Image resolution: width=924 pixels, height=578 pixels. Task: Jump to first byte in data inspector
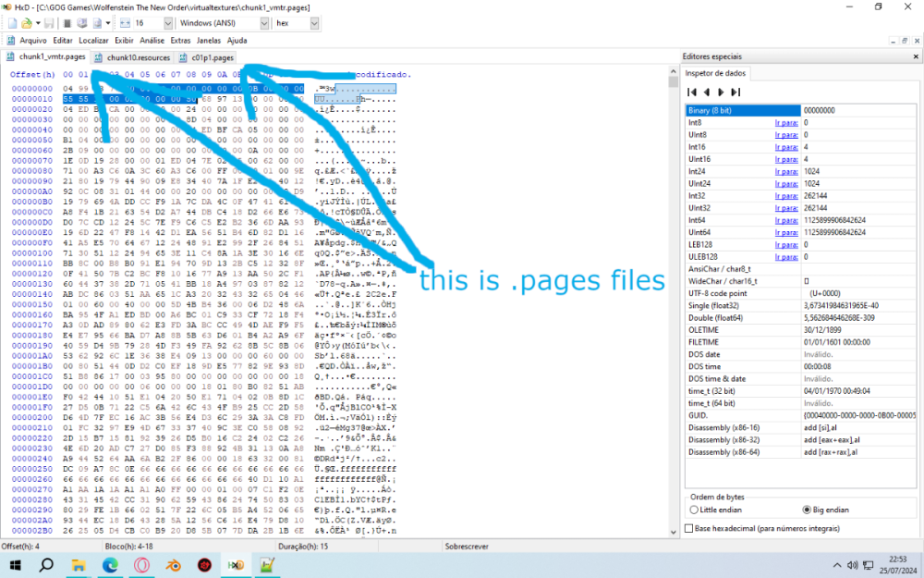[692, 92]
